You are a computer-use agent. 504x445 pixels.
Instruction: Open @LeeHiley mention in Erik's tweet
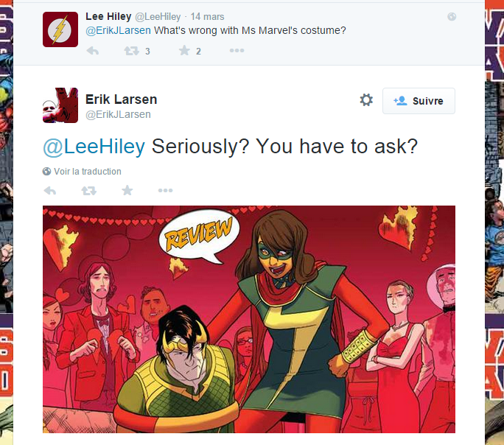94,147
